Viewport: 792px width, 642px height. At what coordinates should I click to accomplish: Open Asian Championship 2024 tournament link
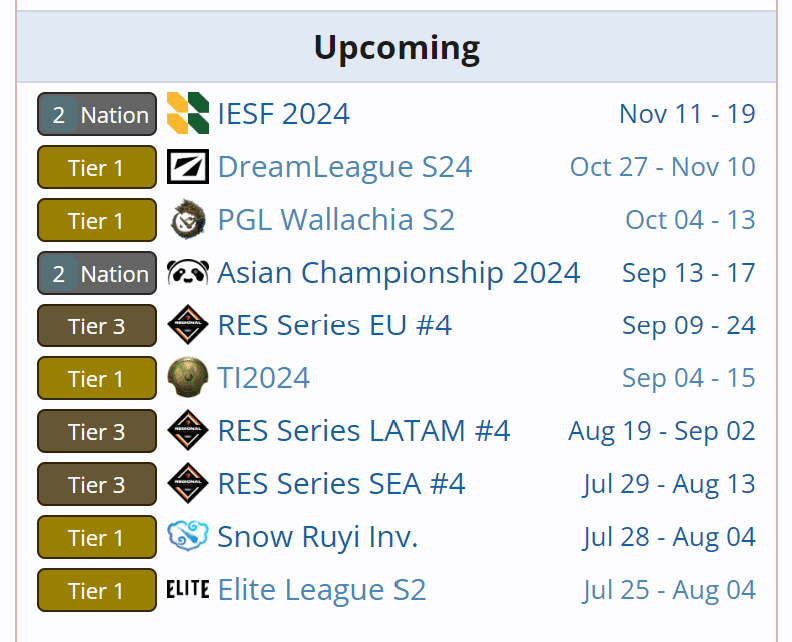coord(398,273)
